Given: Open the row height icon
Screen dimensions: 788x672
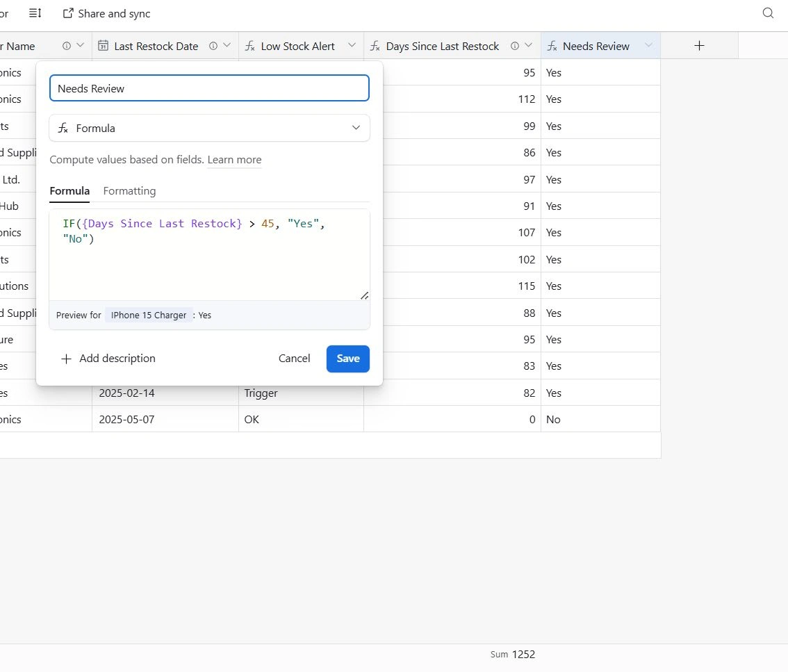Looking at the screenshot, I should pyautogui.click(x=35, y=13).
